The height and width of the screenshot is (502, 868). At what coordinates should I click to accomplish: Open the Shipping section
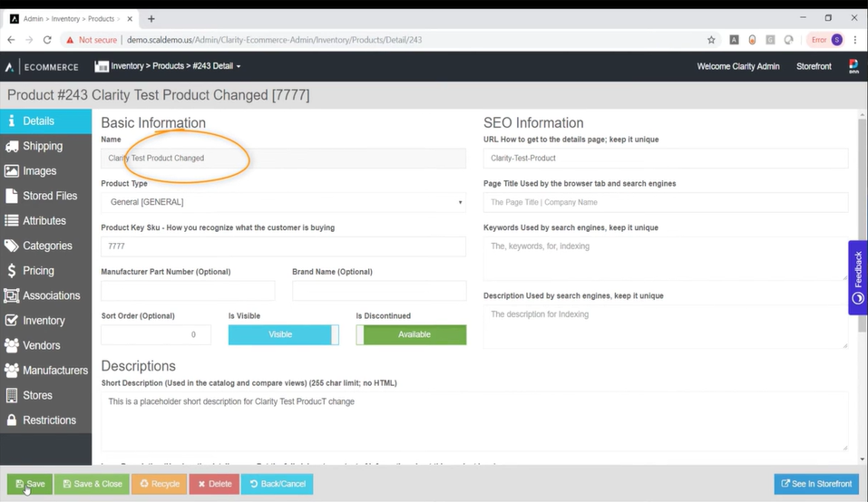point(45,146)
